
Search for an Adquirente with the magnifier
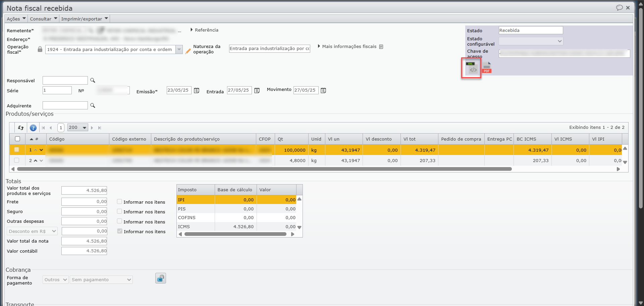pos(93,106)
